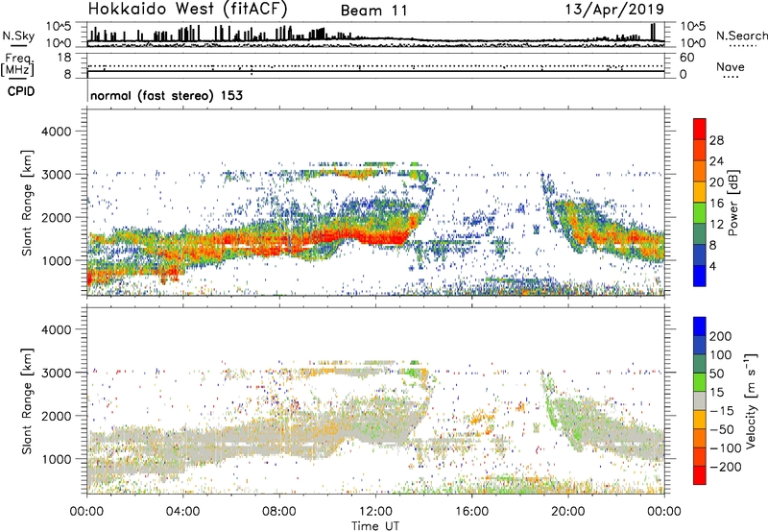Click the '4000' tick on power panel
The width and height of the screenshot is (768, 532).
tap(57, 132)
